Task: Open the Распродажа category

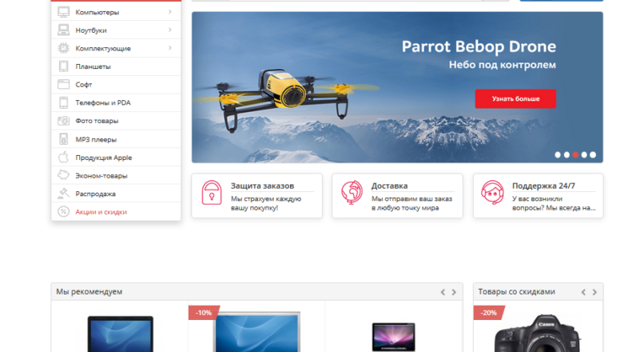Action: (96, 194)
